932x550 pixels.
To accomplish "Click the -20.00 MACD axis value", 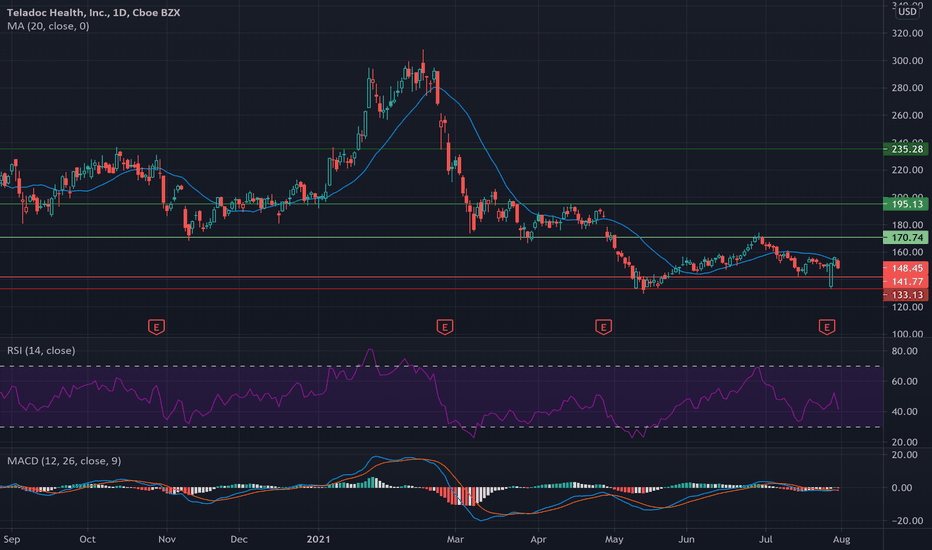I will [x=906, y=520].
